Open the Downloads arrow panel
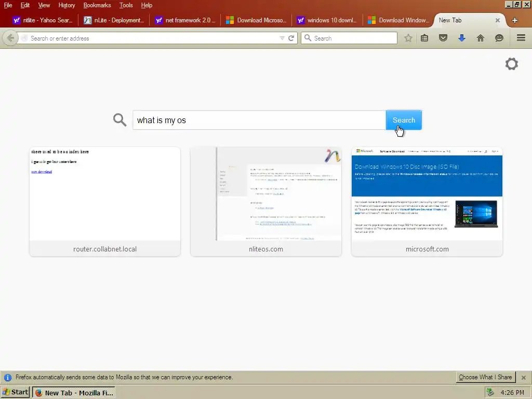The image size is (532, 399). pyautogui.click(x=461, y=38)
